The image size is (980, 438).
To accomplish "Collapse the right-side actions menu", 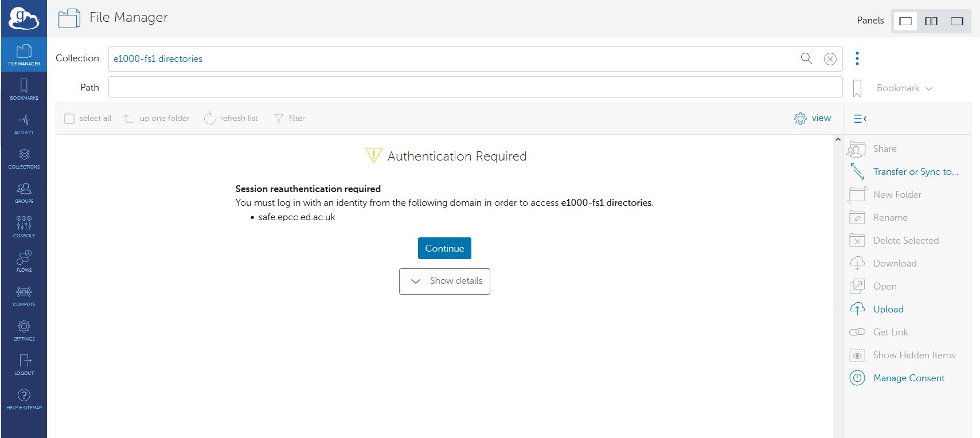I will coord(860,119).
